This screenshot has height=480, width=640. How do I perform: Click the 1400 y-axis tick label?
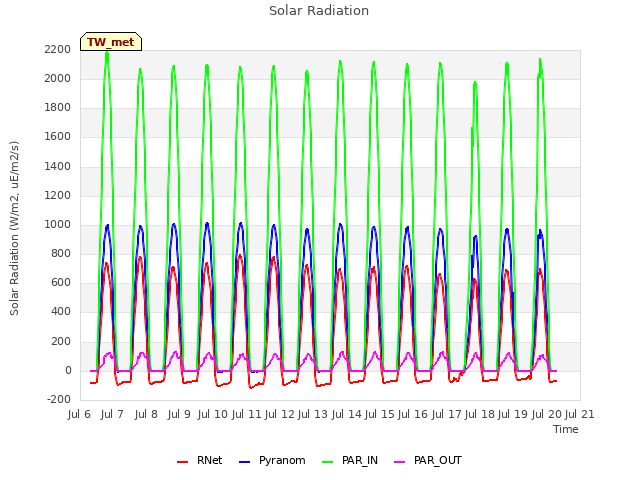58,167
